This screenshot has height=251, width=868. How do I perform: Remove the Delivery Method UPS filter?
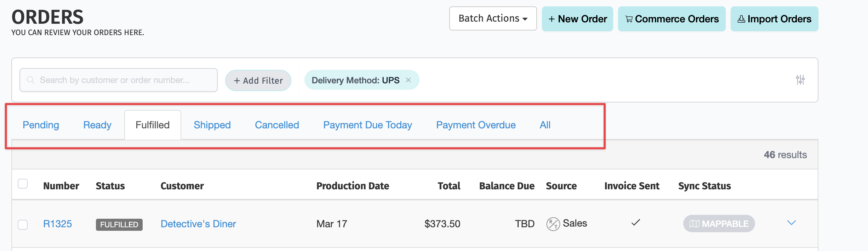pyautogui.click(x=408, y=80)
